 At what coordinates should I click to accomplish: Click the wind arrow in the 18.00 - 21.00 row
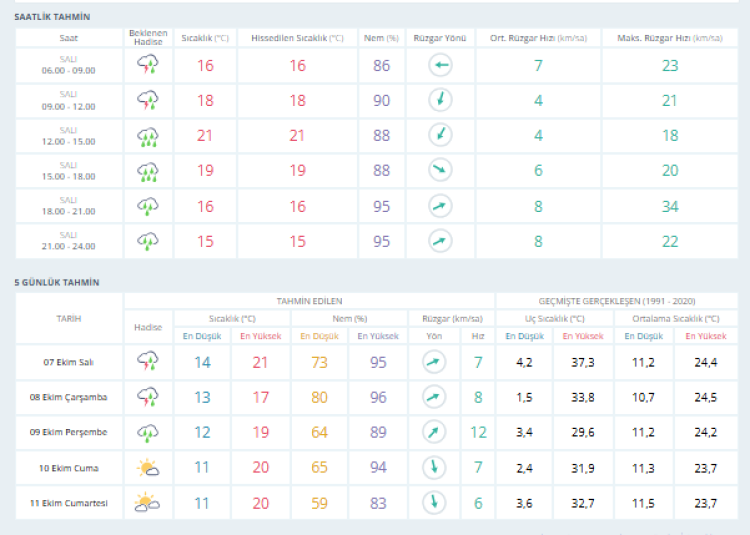click(440, 206)
